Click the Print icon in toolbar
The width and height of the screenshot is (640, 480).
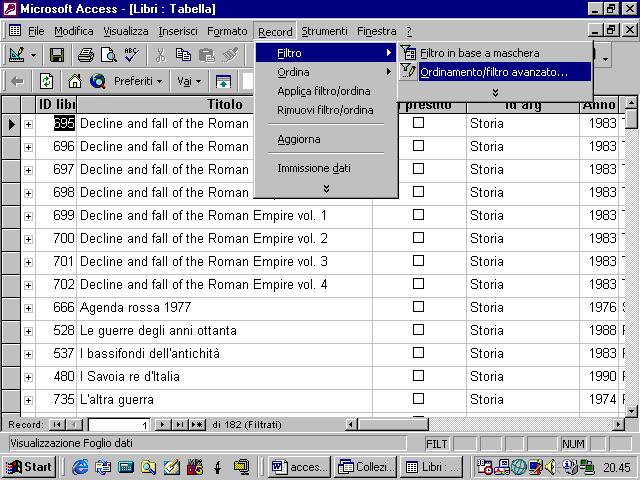coord(86,55)
